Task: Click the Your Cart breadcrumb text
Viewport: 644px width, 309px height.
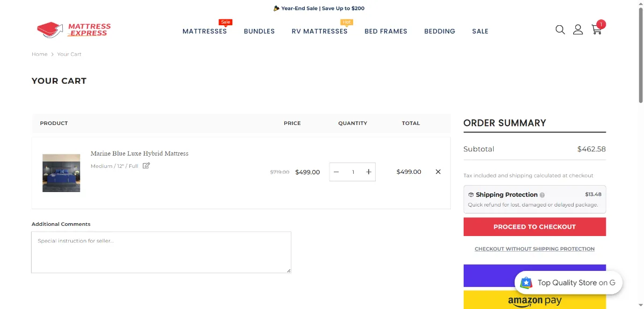Action: (69, 54)
